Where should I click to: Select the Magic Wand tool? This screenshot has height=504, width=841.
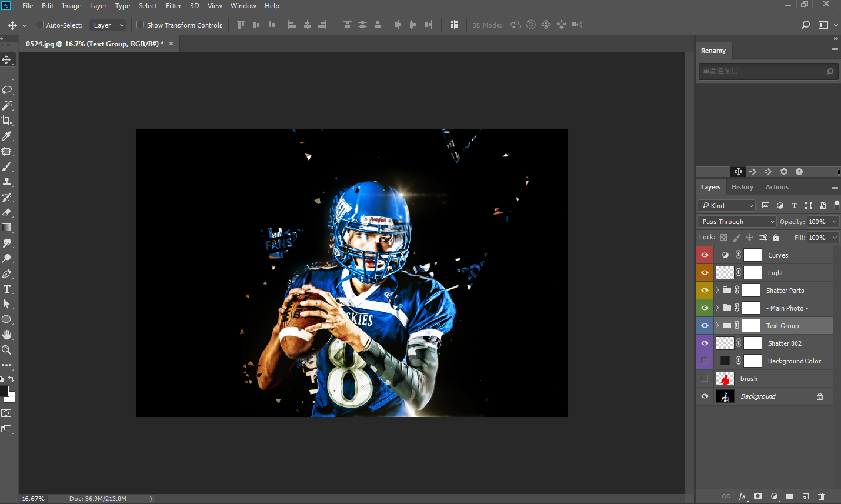6,105
